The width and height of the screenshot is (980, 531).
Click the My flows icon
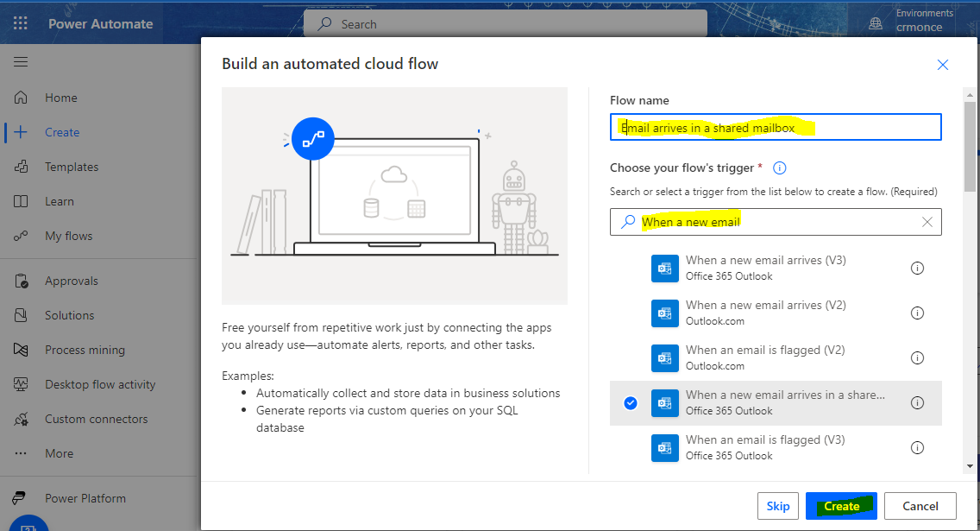(21, 236)
